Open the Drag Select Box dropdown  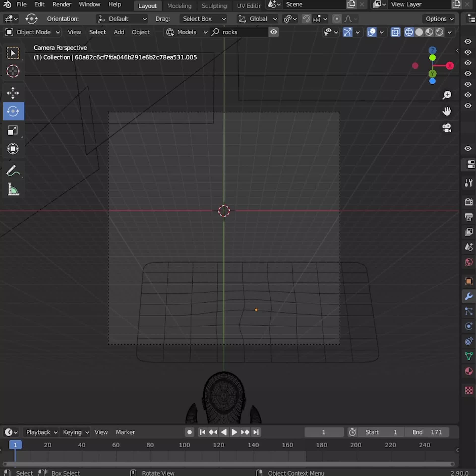pyautogui.click(x=203, y=19)
